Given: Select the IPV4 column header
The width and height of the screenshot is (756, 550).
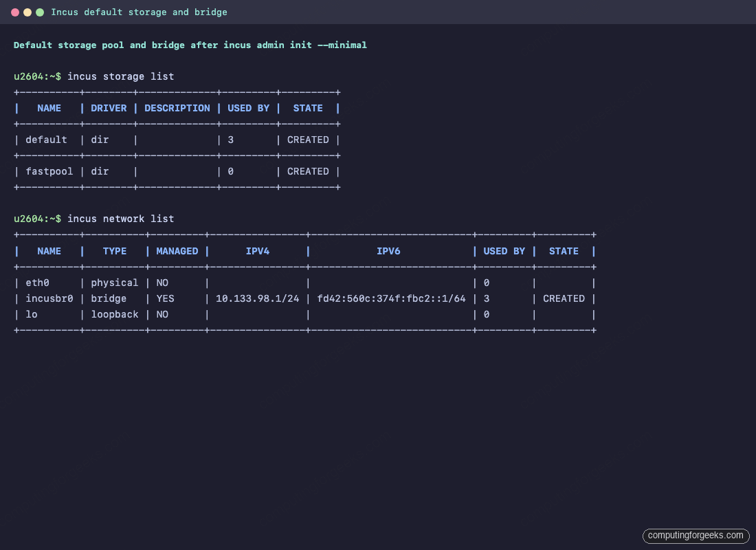Looking at the screenshot, I should click(258, 252).
